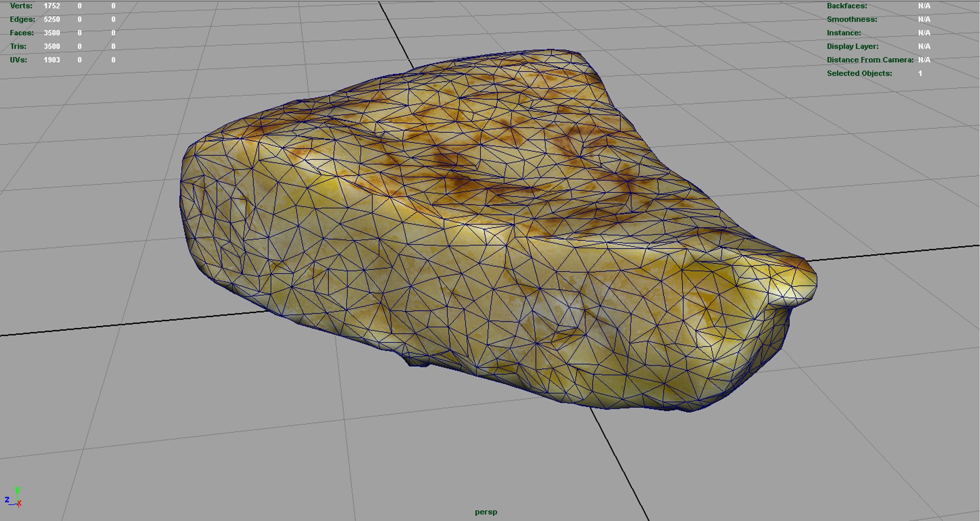
Task: Click the 'Faces:' heads-up display label
Action: tap(22, 33)
